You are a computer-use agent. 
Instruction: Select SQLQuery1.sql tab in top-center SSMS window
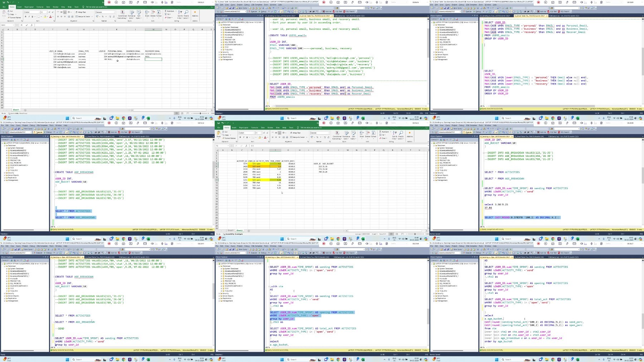tap(349, 16)
